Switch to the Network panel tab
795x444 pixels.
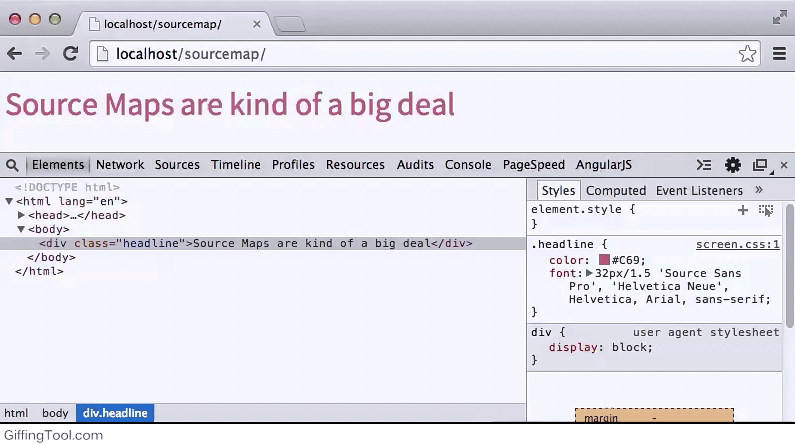pos(120,165)
